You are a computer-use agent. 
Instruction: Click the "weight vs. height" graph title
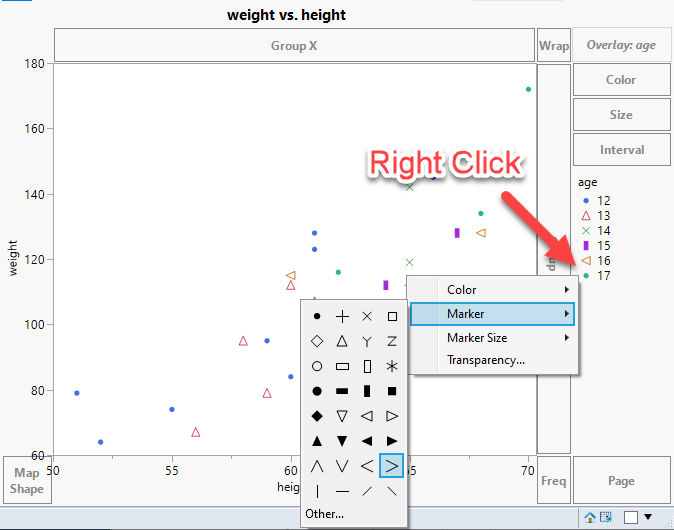pyautogui.click(x=286, y=15)
